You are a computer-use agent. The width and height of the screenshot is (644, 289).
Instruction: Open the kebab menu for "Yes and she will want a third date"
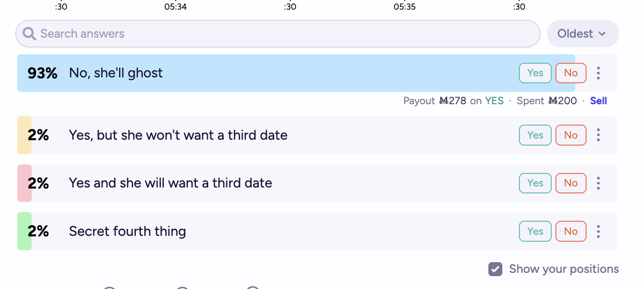598,183
